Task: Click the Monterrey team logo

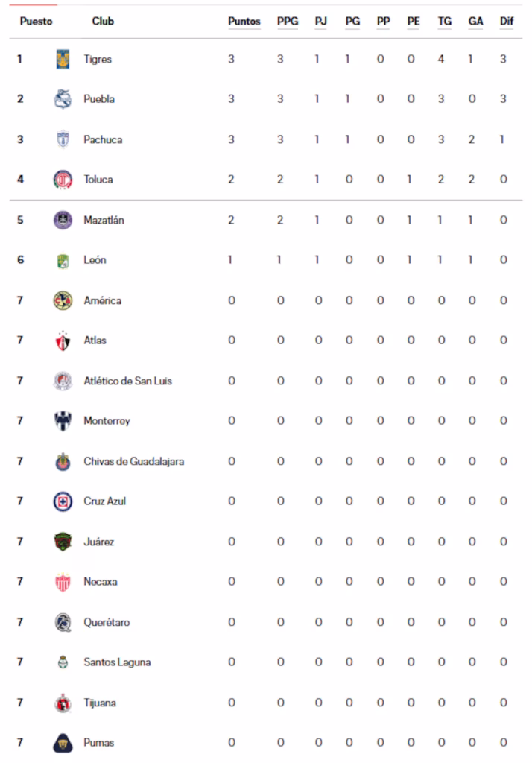Action: [x=63, y=421]
